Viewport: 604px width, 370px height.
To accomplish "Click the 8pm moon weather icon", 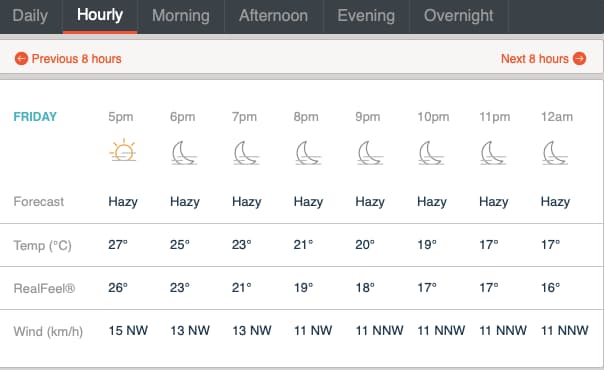I will pyautogui.click(x=308, y=153).
